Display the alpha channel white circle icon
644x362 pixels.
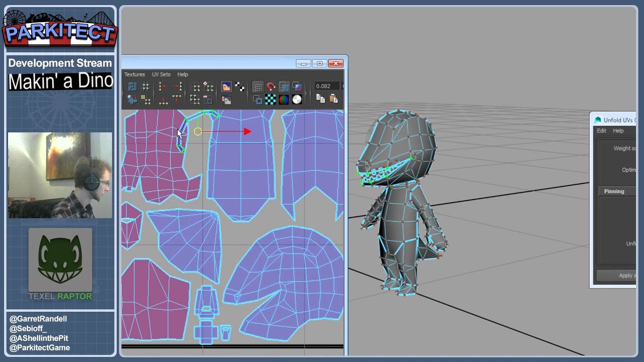(x=297, y=100)
